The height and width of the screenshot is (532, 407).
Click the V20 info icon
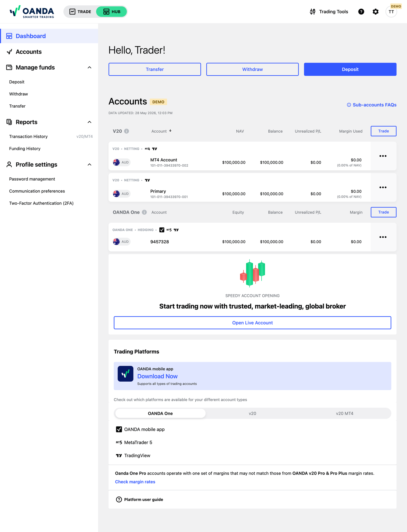(x=126, y=131)
